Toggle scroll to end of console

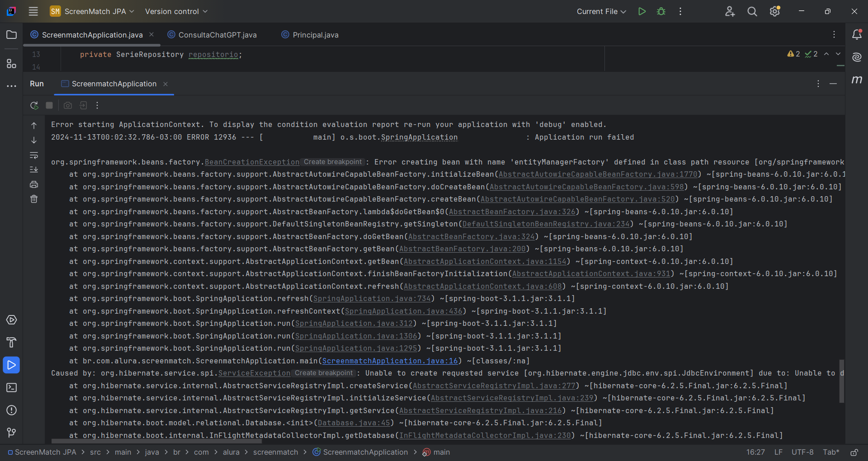click(x=34, y=169)
